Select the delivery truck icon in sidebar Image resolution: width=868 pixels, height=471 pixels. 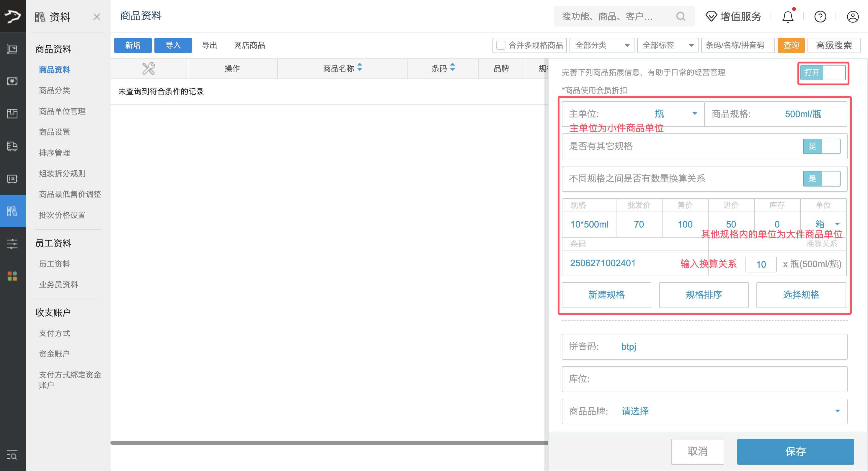point(12,147)
